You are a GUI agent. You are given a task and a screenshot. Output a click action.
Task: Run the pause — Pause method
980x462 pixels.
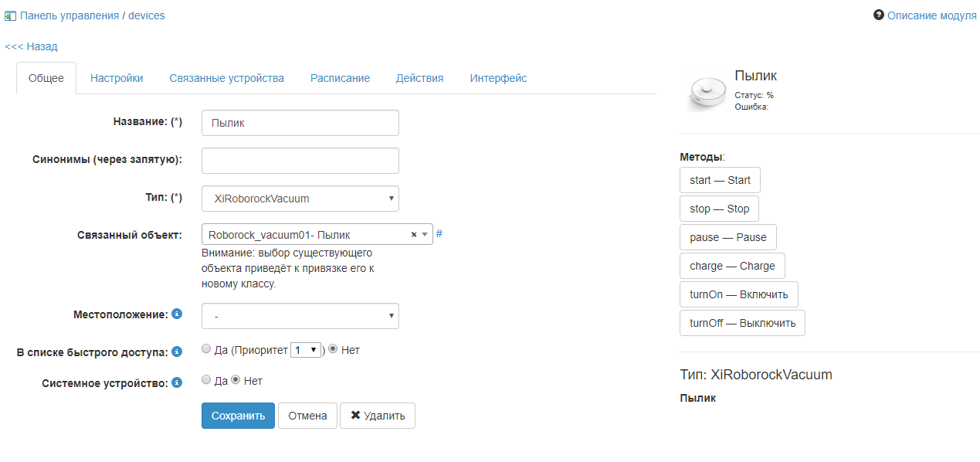pos(728,237)
